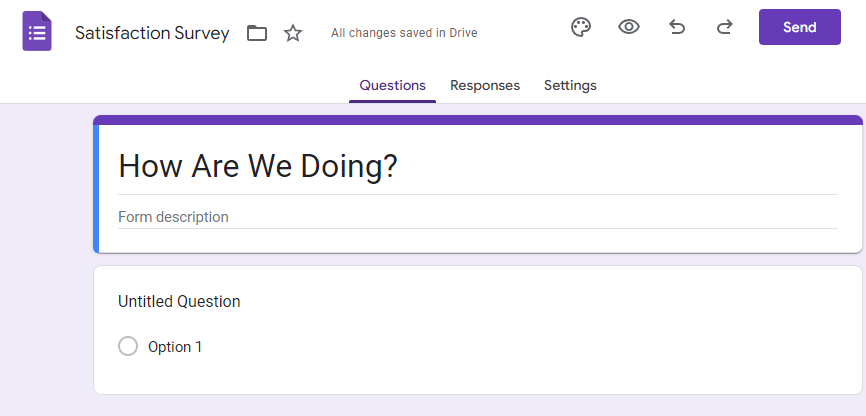Viewport: 866px width, 416px height.
Task: Open the customize theme palette
Action: [581, 27]
